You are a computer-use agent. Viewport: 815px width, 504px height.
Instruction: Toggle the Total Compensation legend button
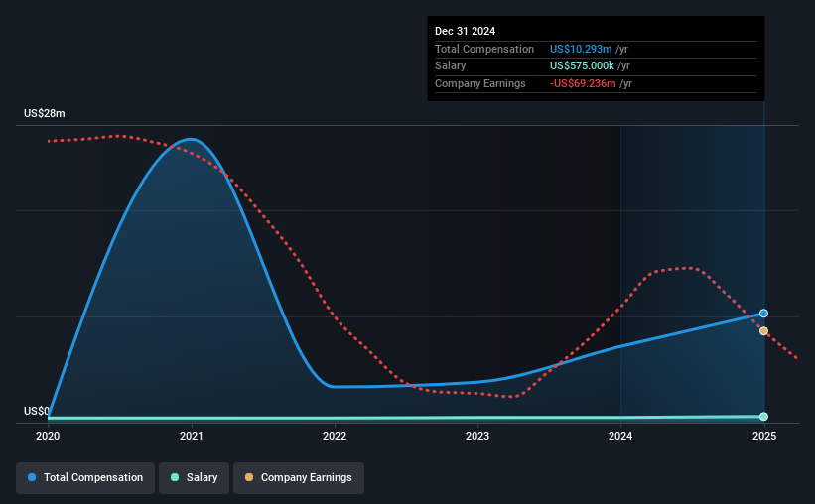(x=85, y=477)
